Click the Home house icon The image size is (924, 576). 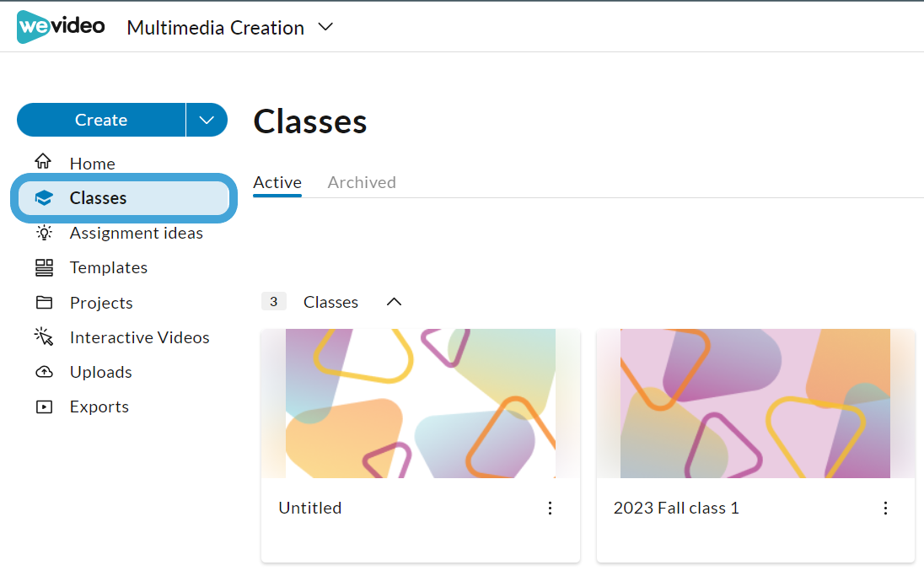pos(43,161)
